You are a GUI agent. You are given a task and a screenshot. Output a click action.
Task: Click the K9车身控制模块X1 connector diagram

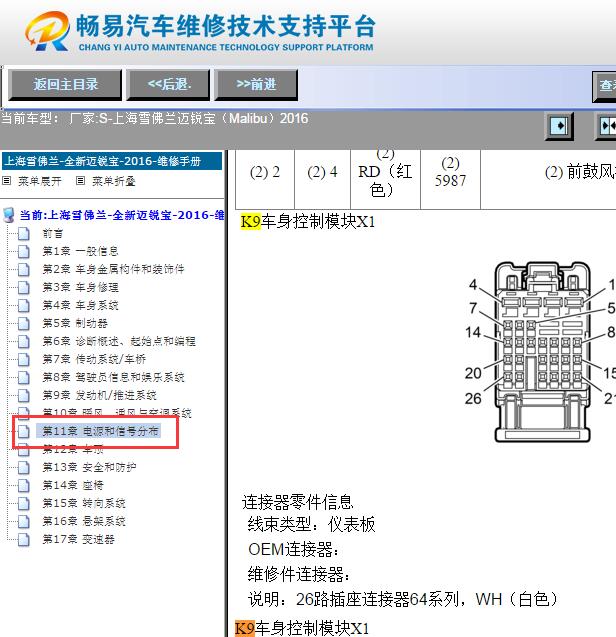coord(542,351)
